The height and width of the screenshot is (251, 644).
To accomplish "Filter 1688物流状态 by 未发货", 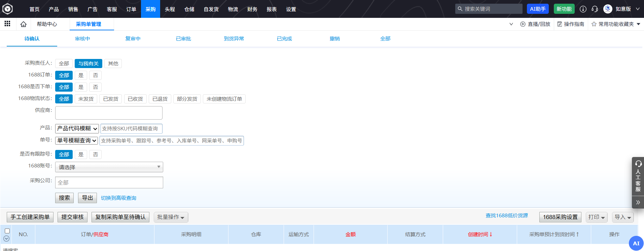I will click(x=86, y=99).
